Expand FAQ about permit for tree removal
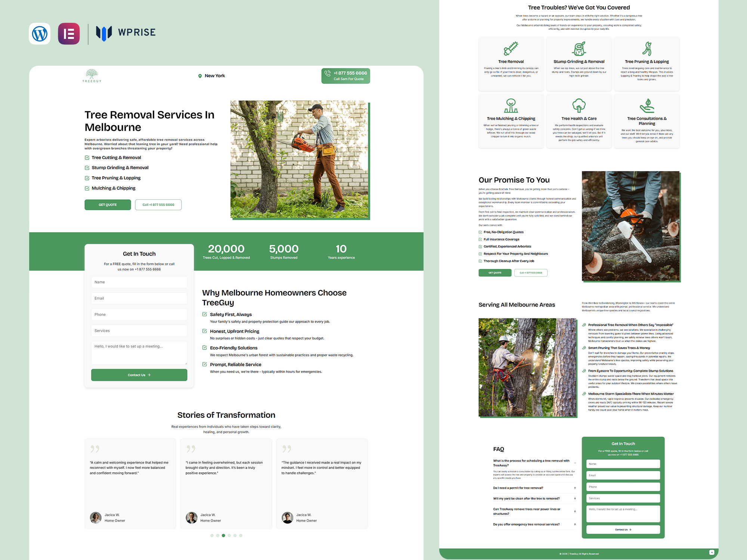Image resolution: width=747 pixels, height=560 pixels. coord(575,488)
